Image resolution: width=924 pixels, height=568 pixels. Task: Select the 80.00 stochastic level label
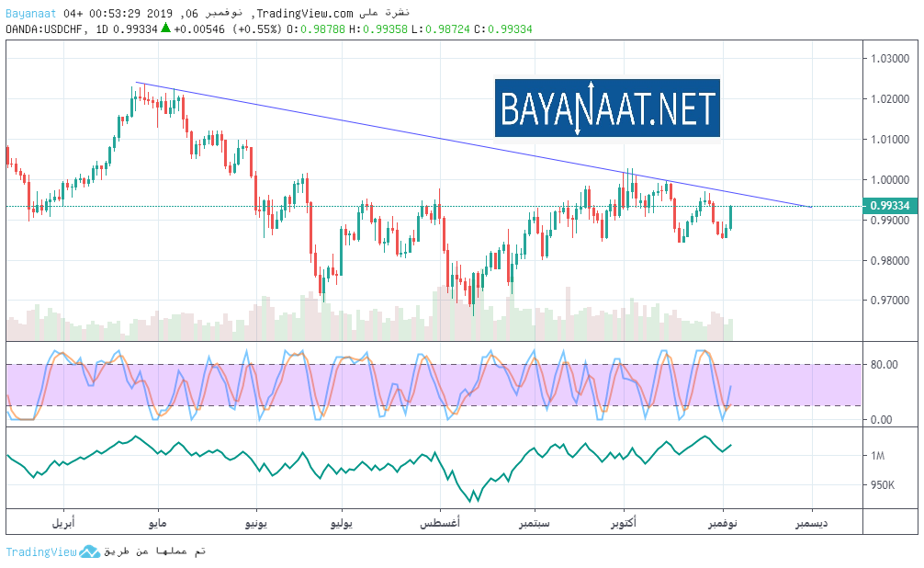click(885, 365)
